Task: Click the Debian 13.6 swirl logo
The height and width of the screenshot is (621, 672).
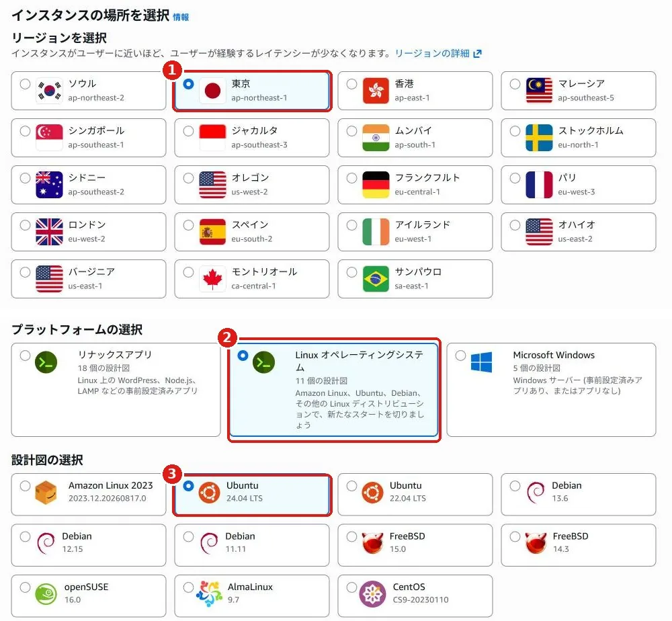Action: point(536,493)
